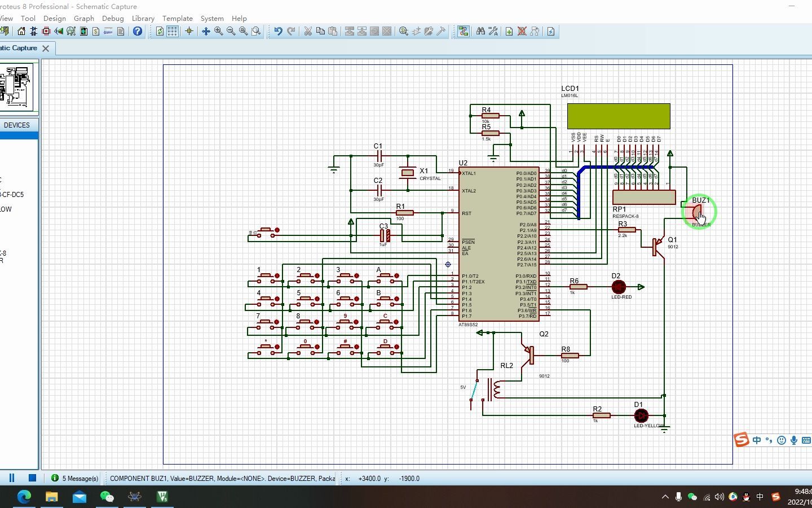Open the Template menu
The width and height of the screenshot is (812, 508).
(177, 19)
